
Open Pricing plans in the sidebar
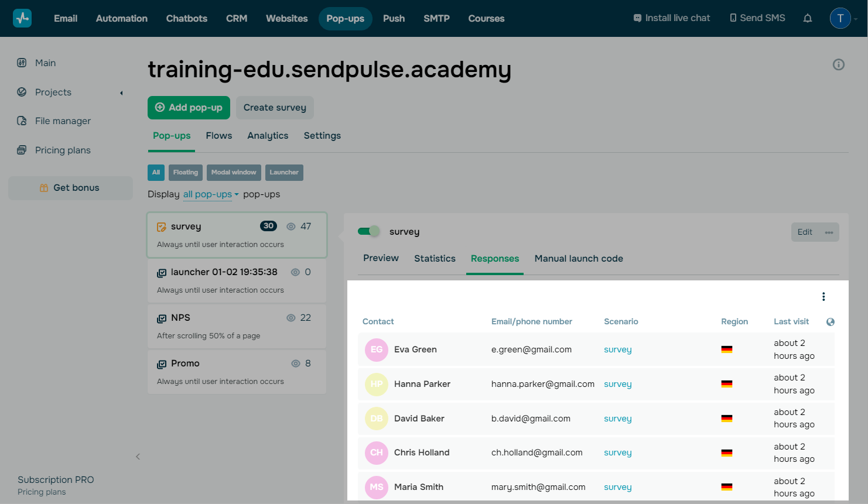63,150
